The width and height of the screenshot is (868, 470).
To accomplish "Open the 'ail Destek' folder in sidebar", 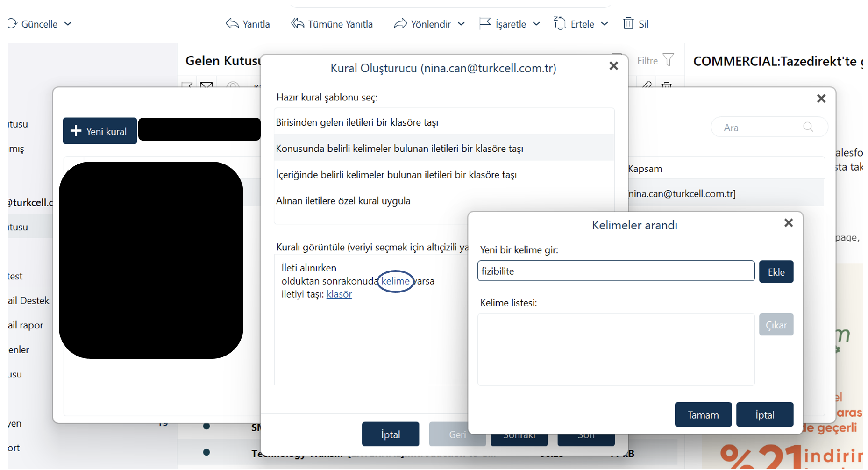I will click(x=28, y=300).
